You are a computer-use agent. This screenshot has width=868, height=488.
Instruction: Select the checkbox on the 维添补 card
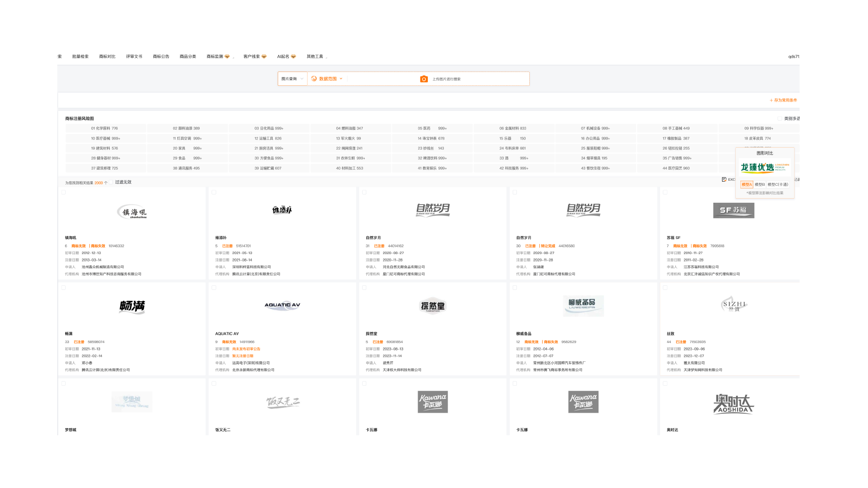click(x=214, y=192)
